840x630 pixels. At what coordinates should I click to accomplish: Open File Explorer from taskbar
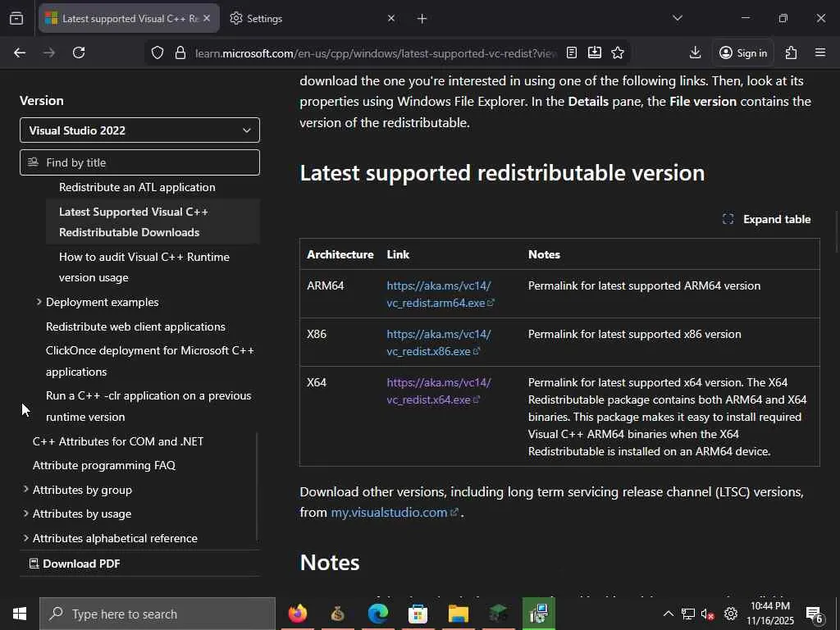(x=458, y=614)
